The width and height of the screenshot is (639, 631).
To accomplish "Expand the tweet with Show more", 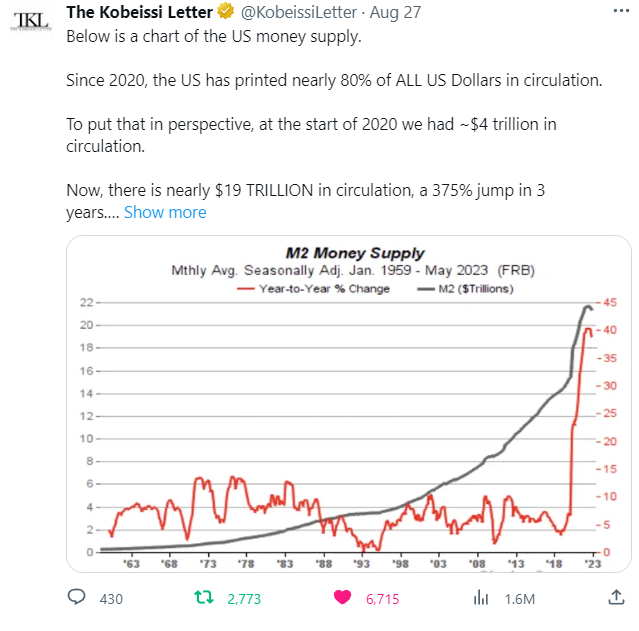I will tap(165, 212).
